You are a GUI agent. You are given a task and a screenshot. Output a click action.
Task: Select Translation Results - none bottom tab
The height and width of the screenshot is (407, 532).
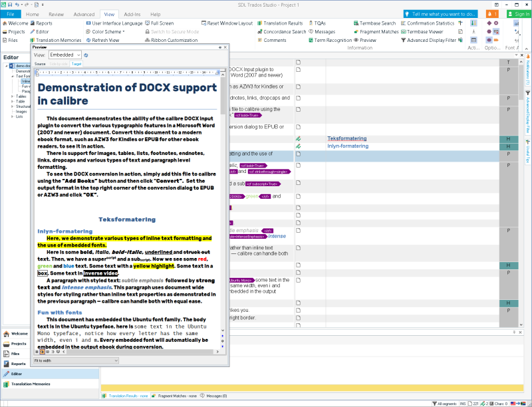(x=125, y=396)
